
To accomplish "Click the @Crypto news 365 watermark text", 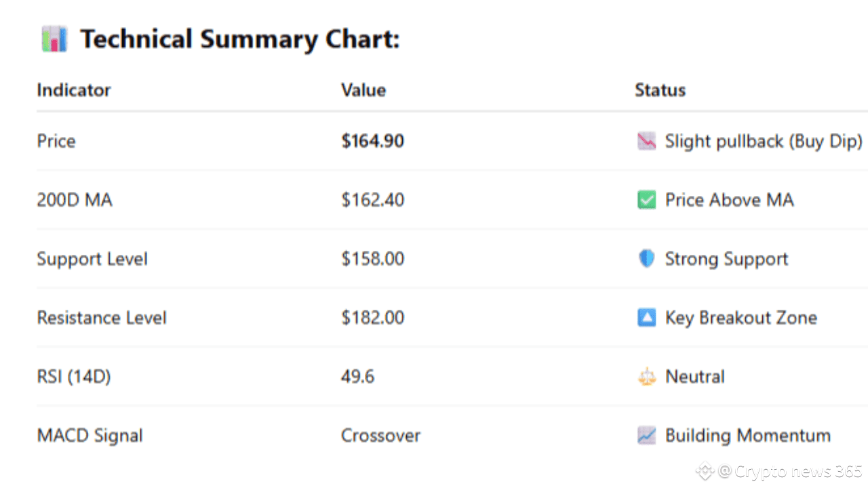I will click(790, 470).
